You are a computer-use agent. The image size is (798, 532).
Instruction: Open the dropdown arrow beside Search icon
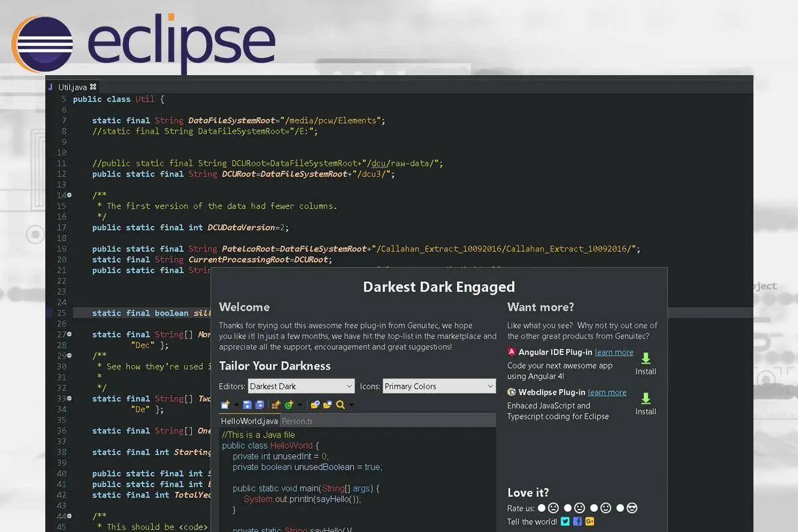pyautogui.click(x=351, y=405)
